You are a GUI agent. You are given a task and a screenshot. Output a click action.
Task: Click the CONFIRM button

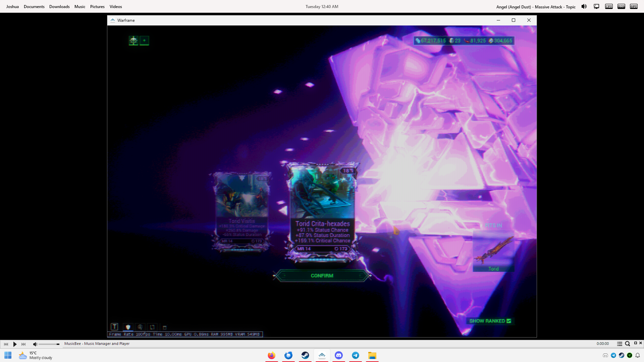click(322, 276)
